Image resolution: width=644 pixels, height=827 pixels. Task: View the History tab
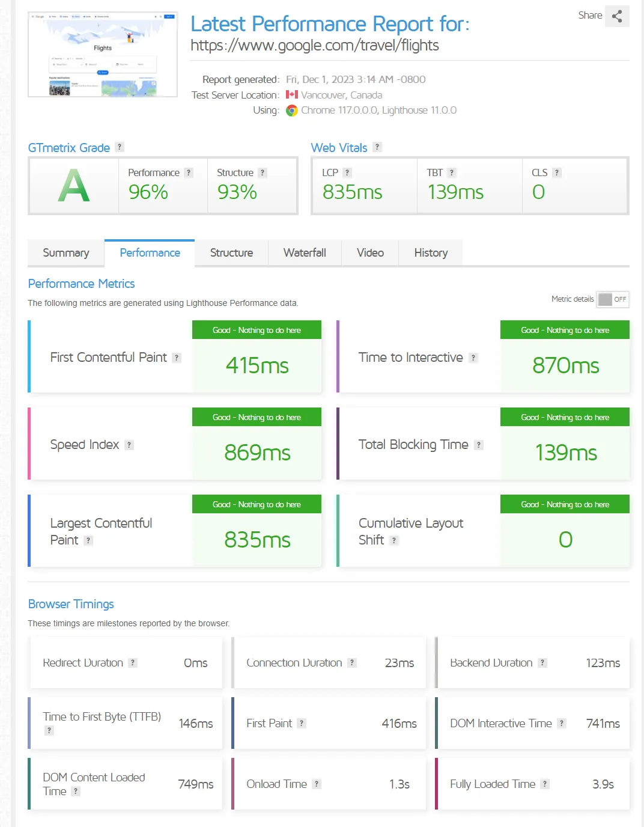pos(431,253)
